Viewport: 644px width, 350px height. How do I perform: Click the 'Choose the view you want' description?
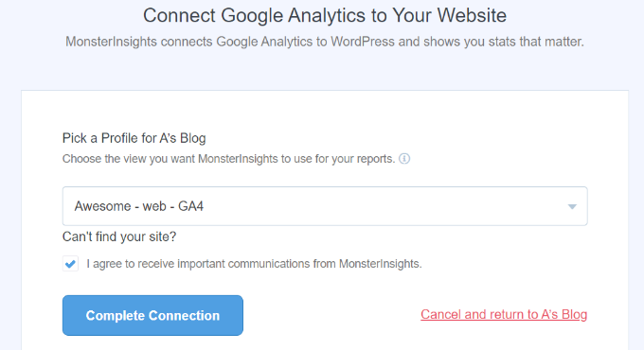(x=228, y=159)
